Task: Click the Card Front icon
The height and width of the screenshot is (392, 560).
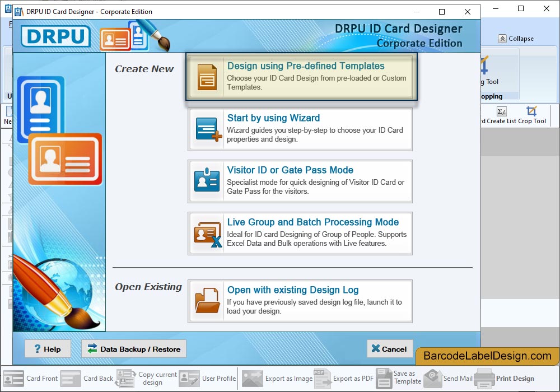Action: click(13, 379)
